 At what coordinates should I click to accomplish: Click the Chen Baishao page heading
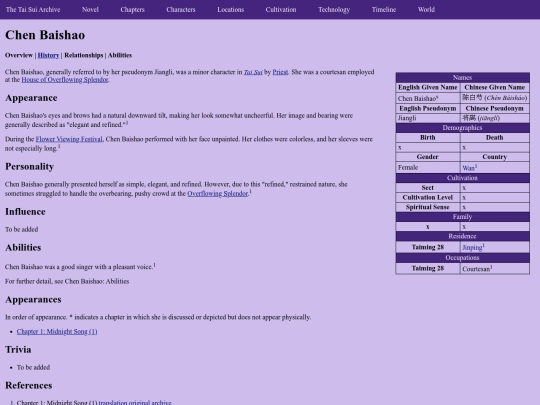tap(45, 35)
